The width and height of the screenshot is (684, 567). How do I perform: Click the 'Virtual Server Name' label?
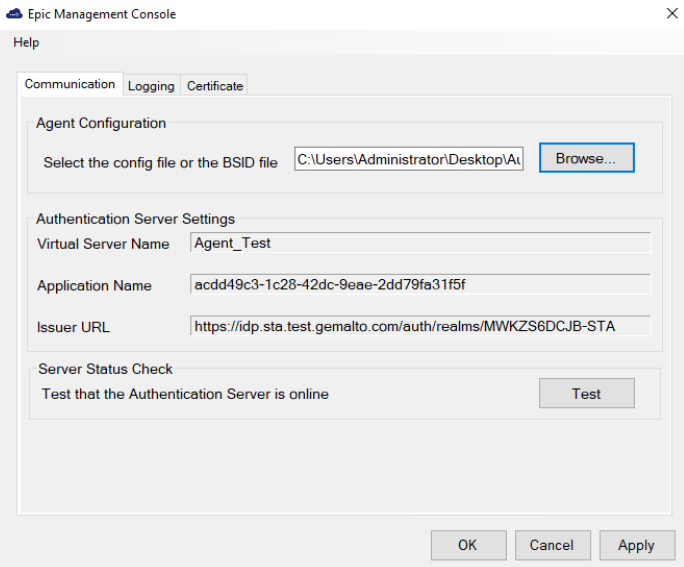103,243
